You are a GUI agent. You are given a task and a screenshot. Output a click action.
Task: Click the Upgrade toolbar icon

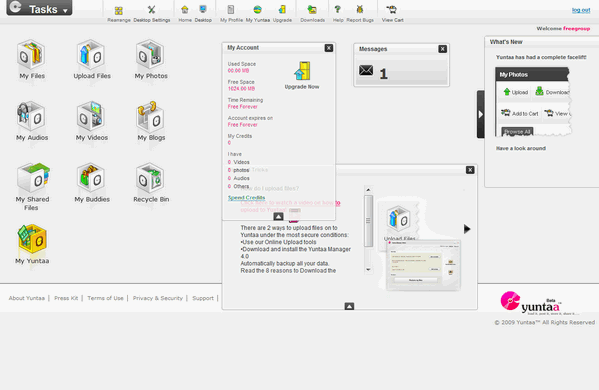click(282, 13)
